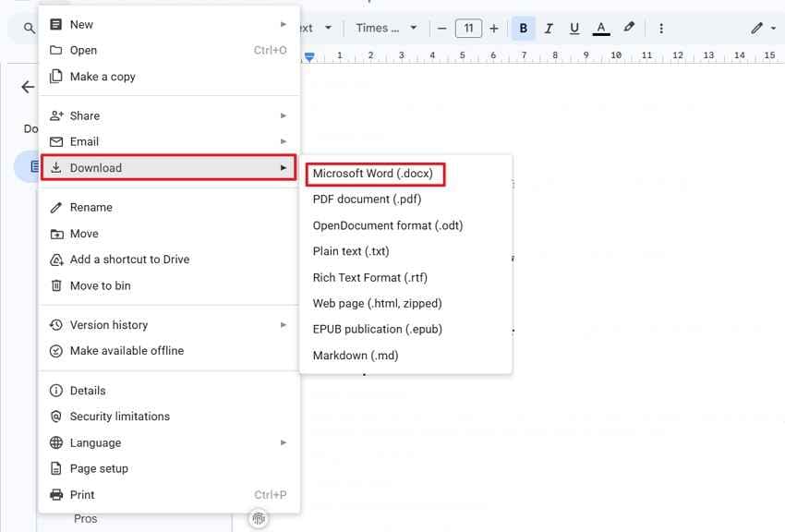The width and height of the screenshot is (785, 532).
Task: Click the Drive shortcut icon
Action: point(56,260)
